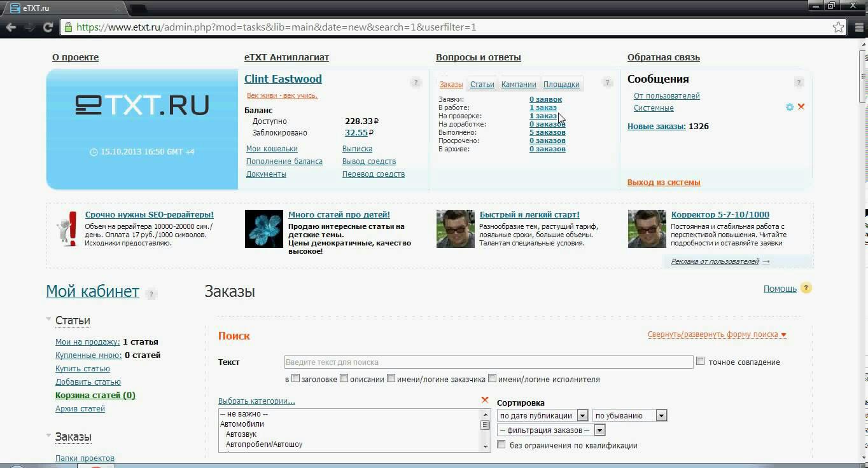This screenshot has height=468, width=868.
Task: Select 'Автозвук' in the category list
Action: tap(241, 434)
